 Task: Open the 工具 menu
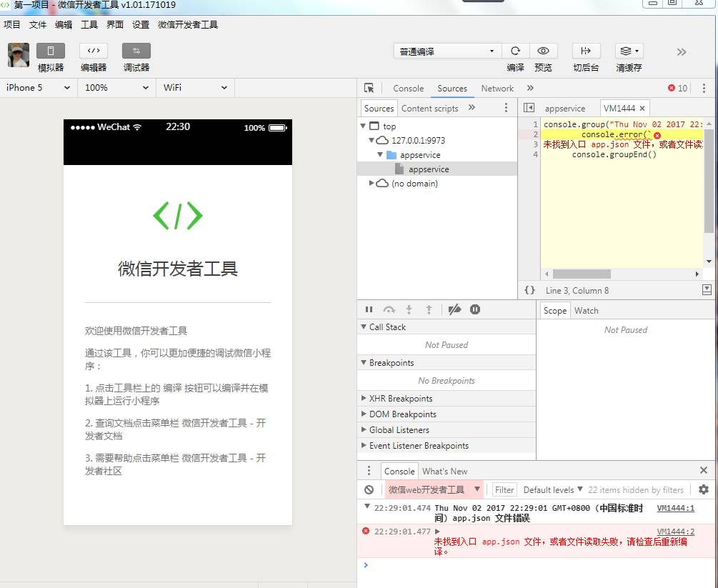click(89, 25)
